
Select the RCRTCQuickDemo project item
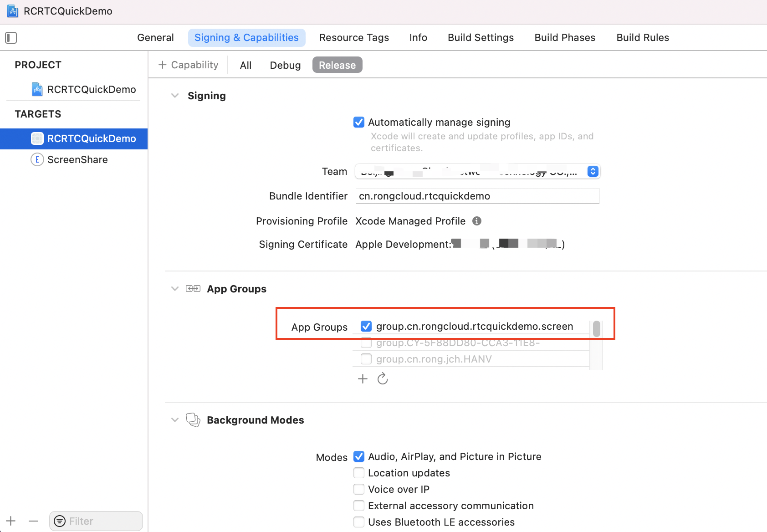(91, 89)
